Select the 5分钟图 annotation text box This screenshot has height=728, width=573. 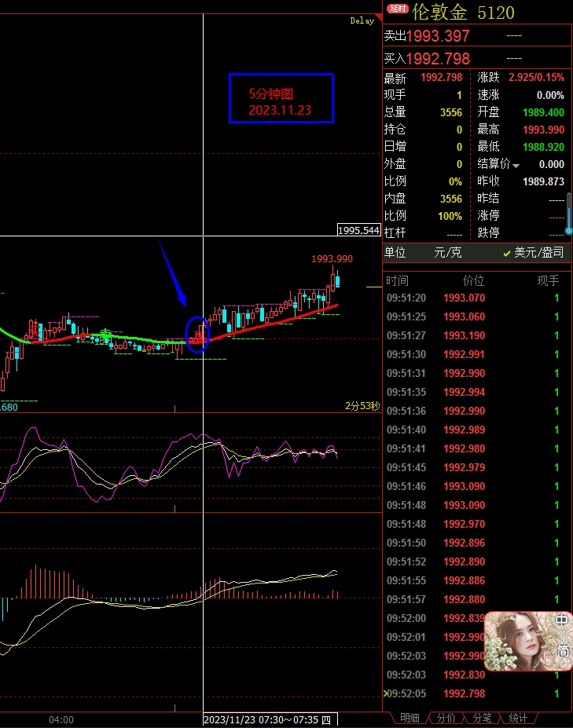click(281, 99)
